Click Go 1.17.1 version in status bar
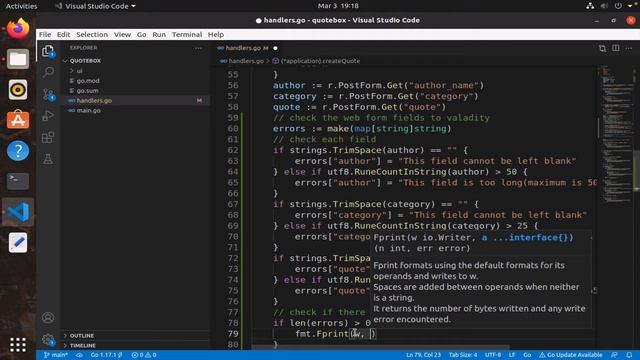 (x=106, y=355)
